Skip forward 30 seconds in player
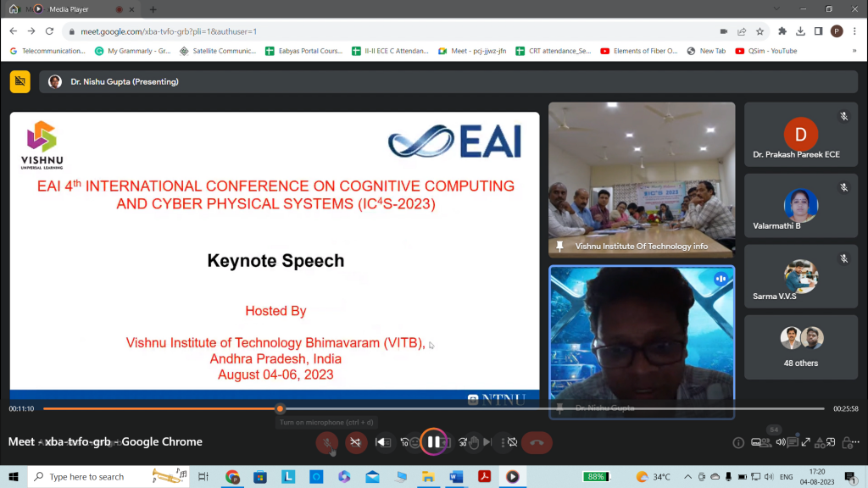 [463, 442]
